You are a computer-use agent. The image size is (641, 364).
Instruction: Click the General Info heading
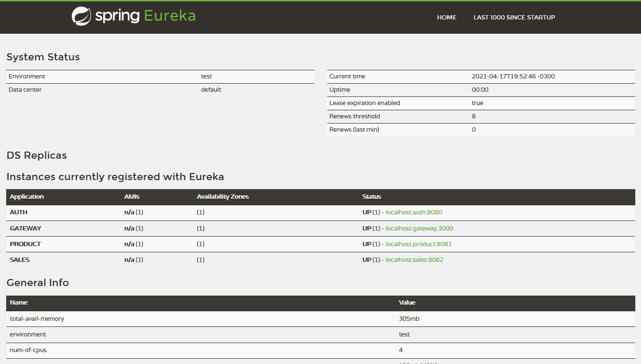tap(38, 283)
